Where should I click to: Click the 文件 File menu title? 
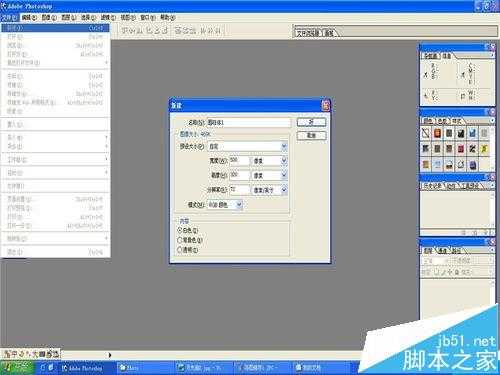(x=10, y=17)
